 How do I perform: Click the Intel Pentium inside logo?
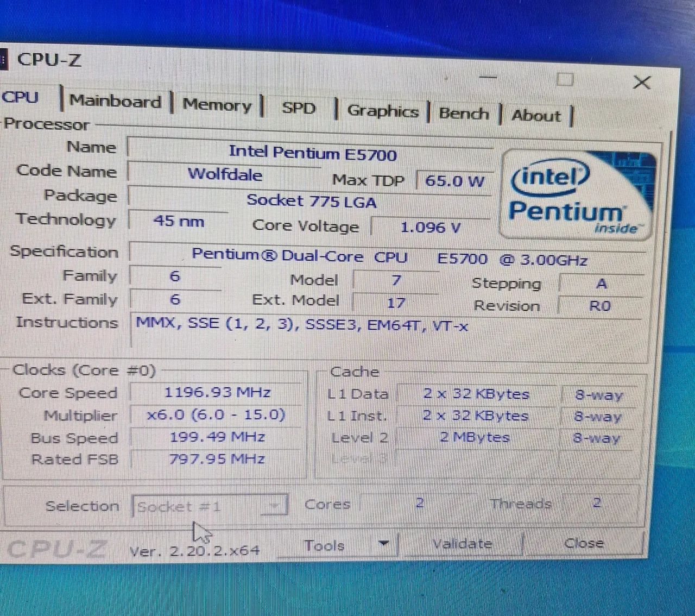[x=578, y=194]
